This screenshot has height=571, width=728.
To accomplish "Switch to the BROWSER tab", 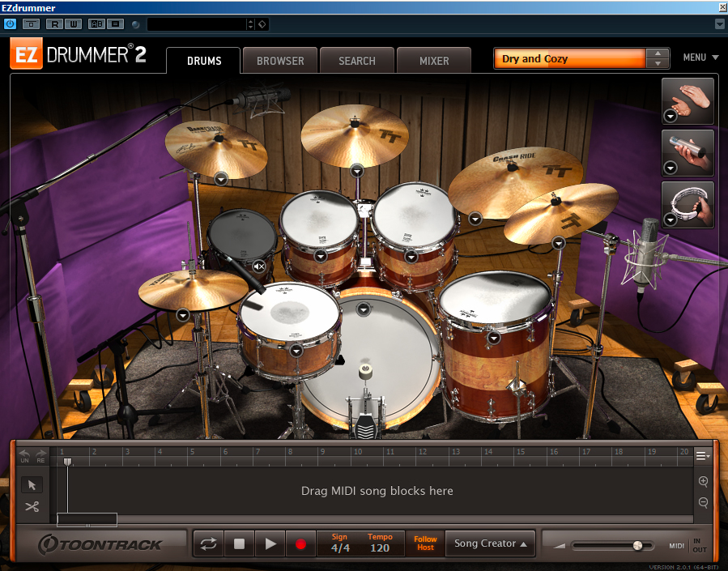I will (x=280, y=61).
